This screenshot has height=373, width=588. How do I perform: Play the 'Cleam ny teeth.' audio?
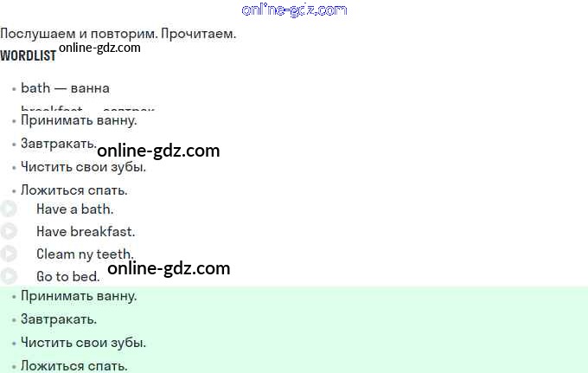[9, 254]
